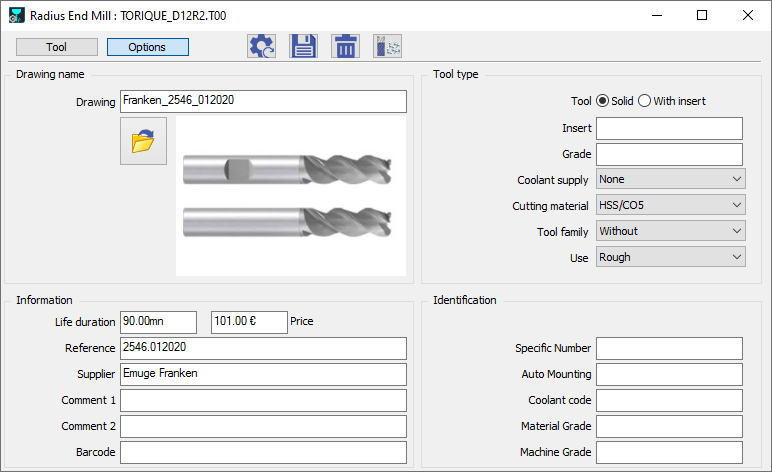
Task: Click the Price field showing 101.00 €
Action: (x=249, y=322)
